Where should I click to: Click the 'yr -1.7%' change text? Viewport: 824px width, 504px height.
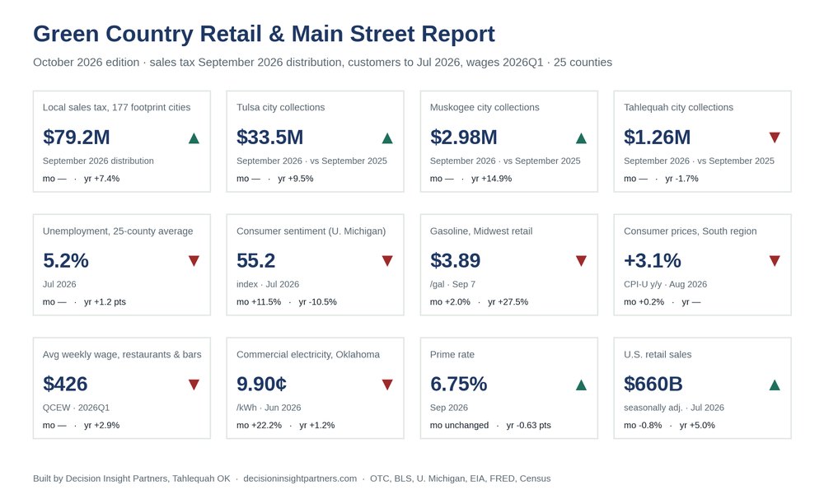[x=681, y=179]
